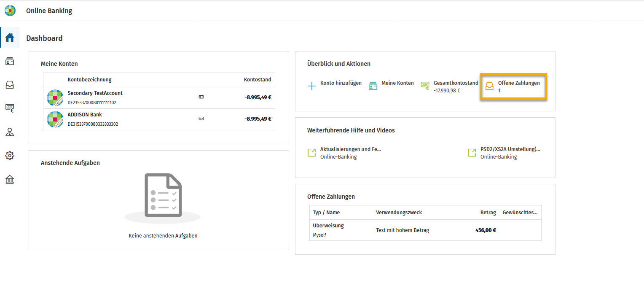Open the Überweisung payment row
The height and width of the screenshot is (286, 644).
tap(425, 230)
